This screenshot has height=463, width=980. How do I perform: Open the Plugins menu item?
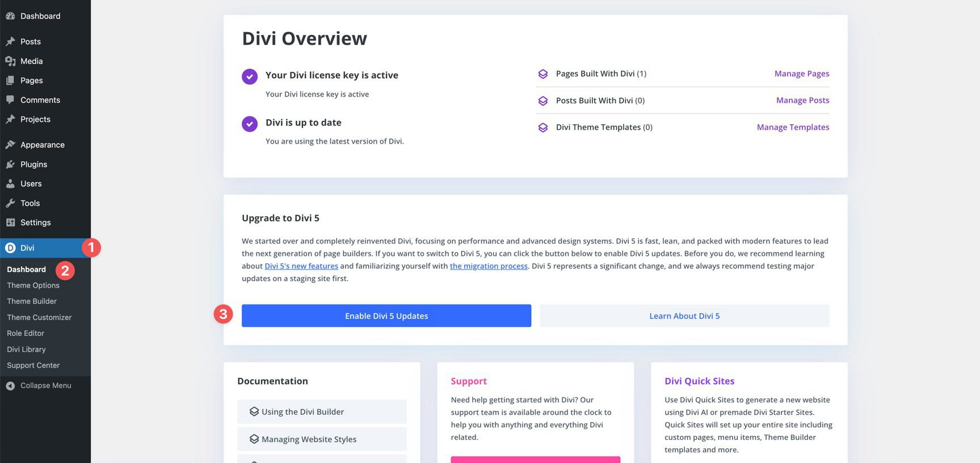45,164
